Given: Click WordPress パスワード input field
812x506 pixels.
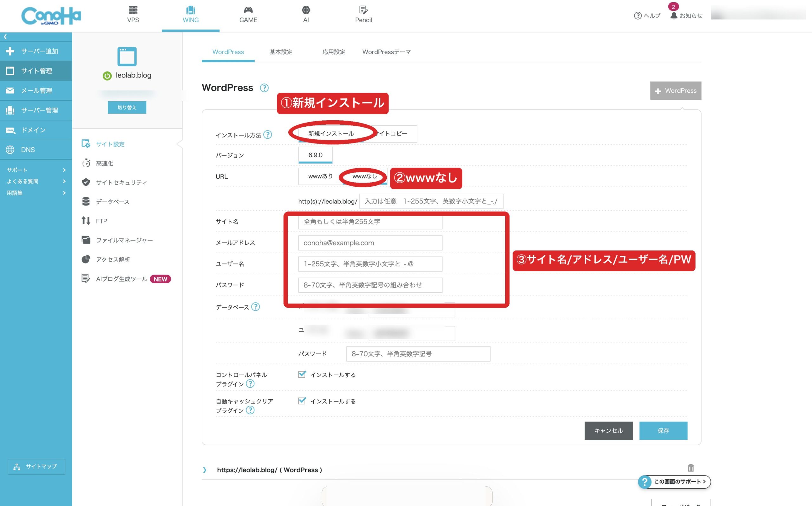Looking at the screenshot, I should pos(370,285).
